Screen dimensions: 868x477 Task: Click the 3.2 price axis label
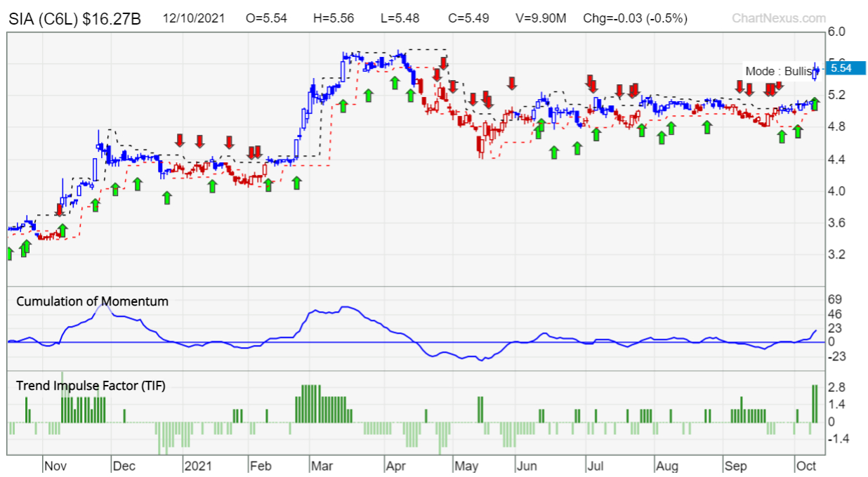tap(838, 255)
